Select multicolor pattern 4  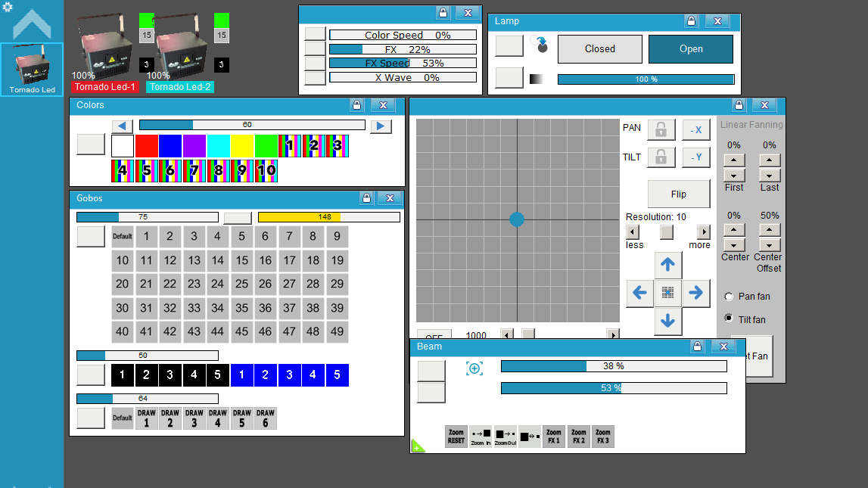pyautogui.click(x=123, y=170)
